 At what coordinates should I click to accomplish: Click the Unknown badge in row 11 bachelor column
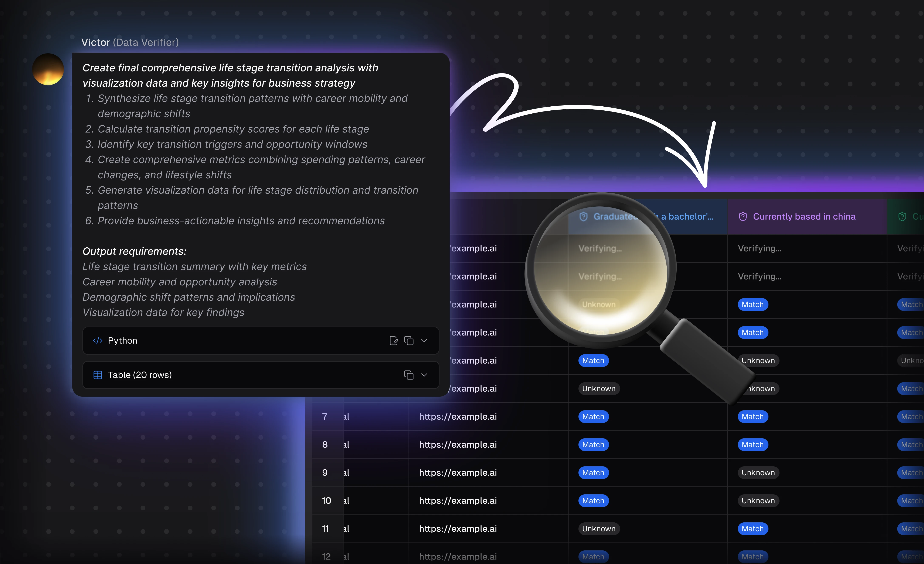pyautogui.click(x=598, y=528)
